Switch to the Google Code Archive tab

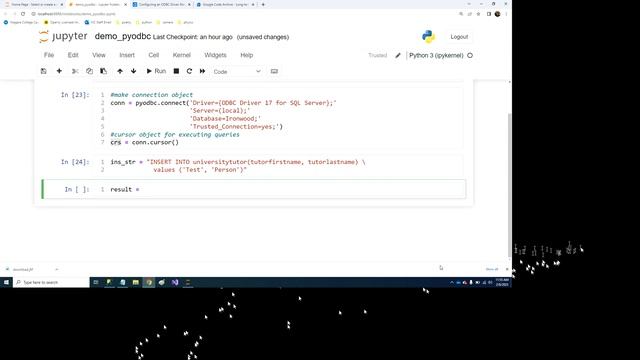coord(225,4)
